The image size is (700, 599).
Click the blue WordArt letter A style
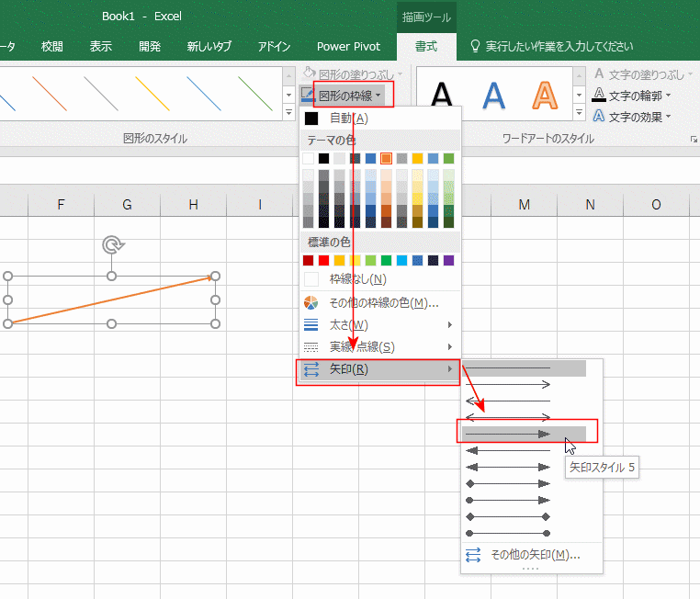click(x=494, y=95)
